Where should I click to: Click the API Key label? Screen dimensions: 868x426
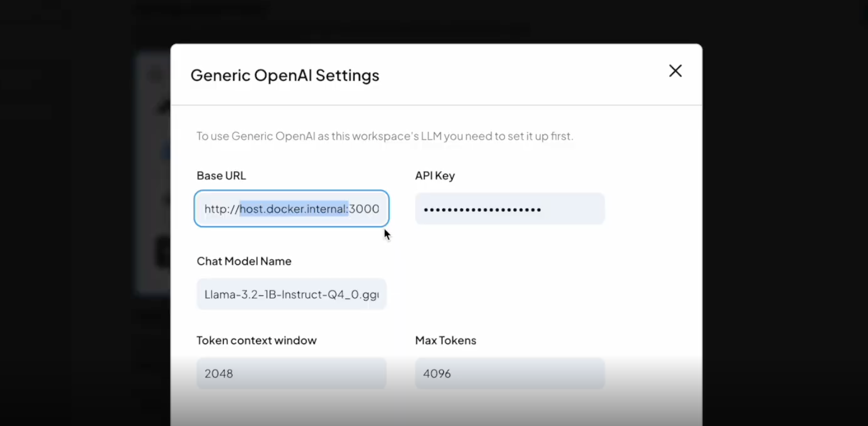(x=435, y=176)
